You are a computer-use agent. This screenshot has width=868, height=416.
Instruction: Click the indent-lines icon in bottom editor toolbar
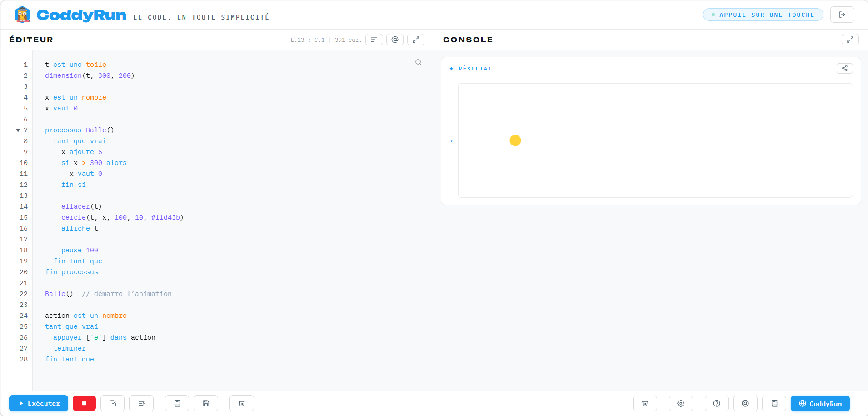(141, 403)
